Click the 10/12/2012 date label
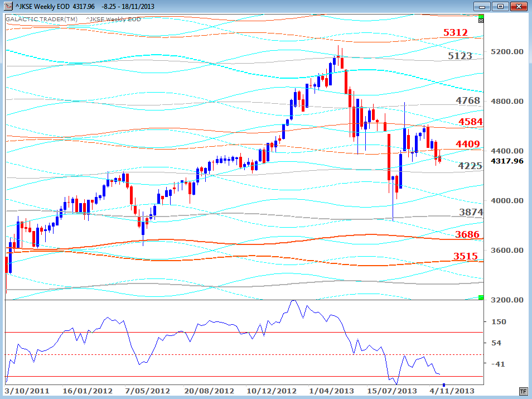Screen dimensions: 532x399 click(272, 391)
